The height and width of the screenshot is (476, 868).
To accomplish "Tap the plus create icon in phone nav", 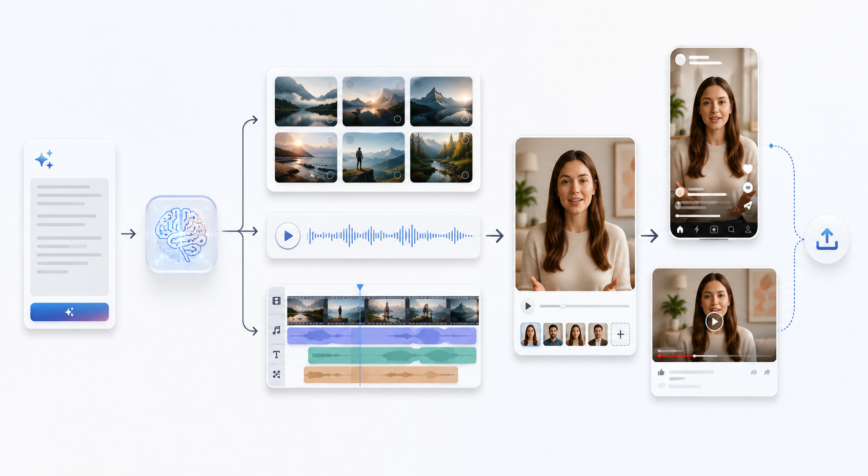I will (x=714, y=230).
